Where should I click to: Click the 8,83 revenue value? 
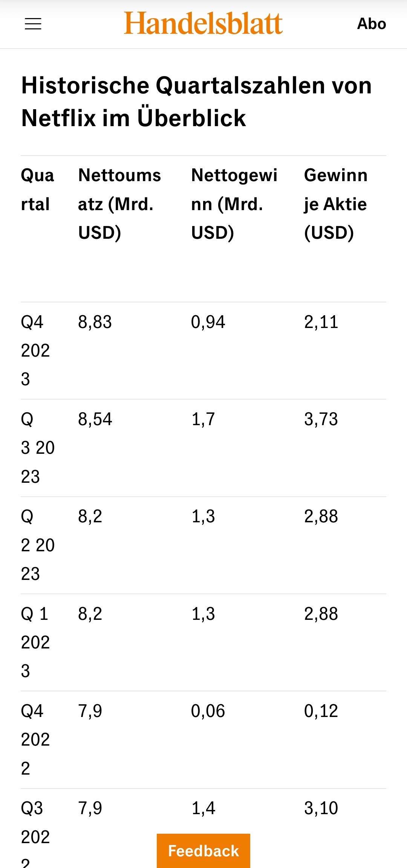95,322
